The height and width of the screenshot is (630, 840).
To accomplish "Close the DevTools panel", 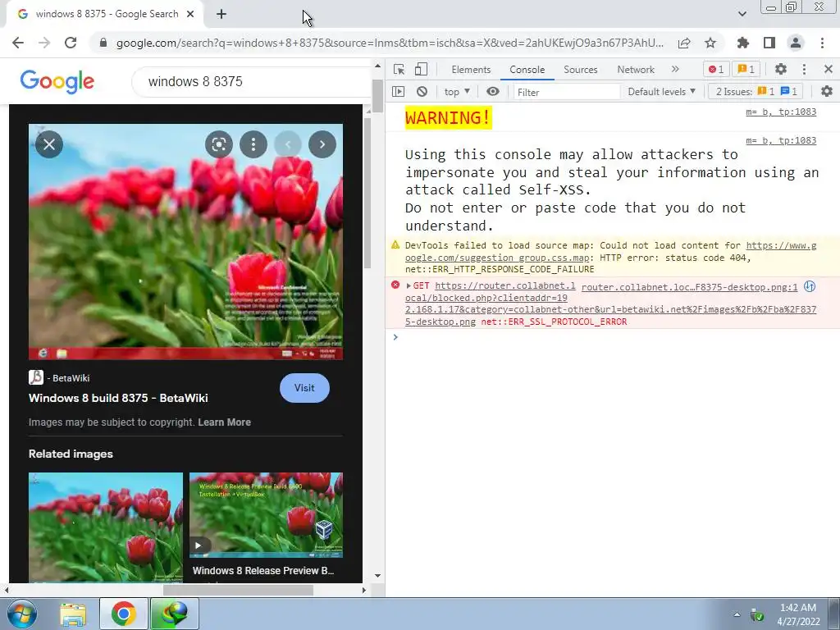I will (829, 69).
